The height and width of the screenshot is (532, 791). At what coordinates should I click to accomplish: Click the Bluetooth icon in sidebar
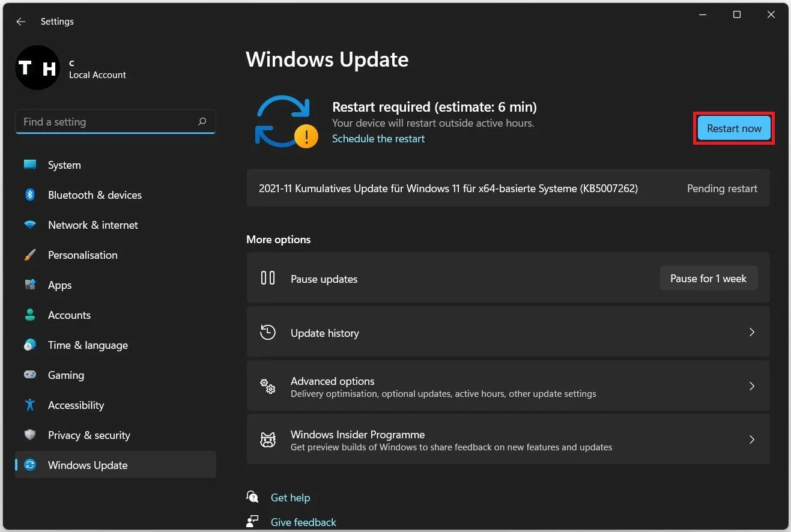tap(30, 195)
